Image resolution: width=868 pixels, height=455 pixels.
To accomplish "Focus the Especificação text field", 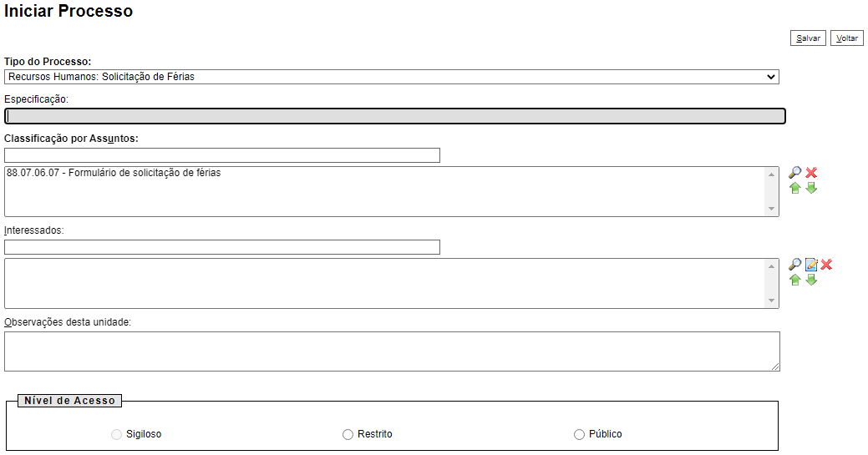I will pyautogui.click(x=394, y=116).
